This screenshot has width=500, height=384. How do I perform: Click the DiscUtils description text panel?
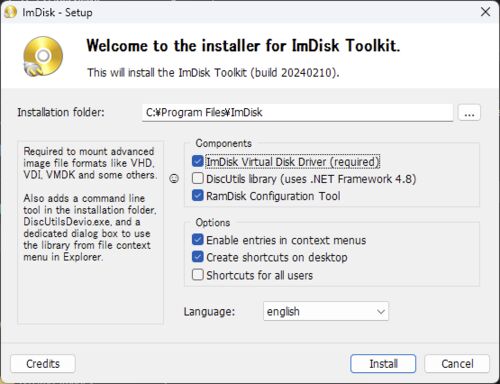[90, 232]
